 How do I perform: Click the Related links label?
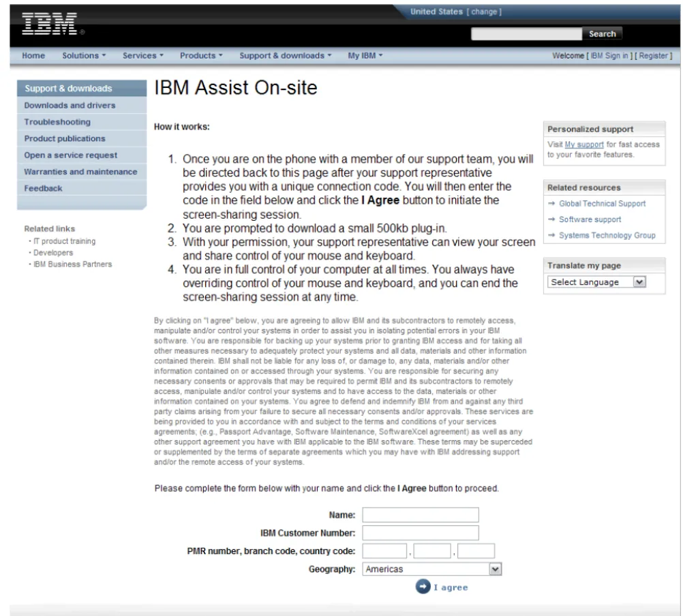pyautogui.click(x=50, y=228)
